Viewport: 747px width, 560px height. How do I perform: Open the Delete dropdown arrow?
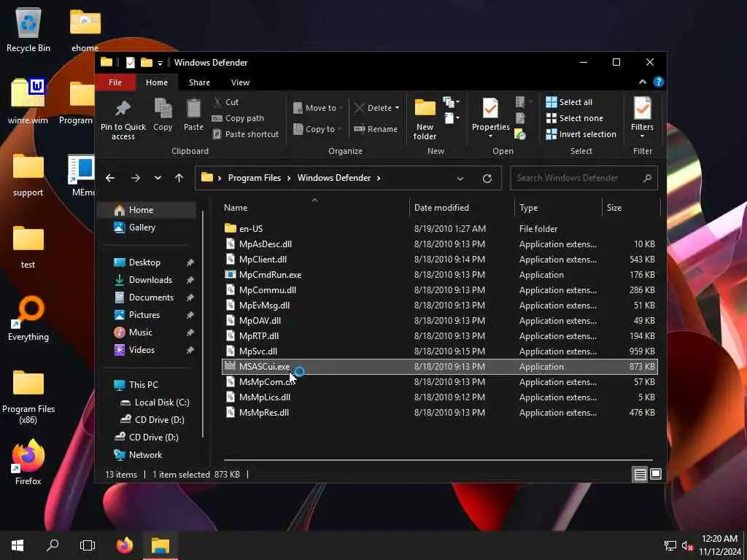coord(398,108)
